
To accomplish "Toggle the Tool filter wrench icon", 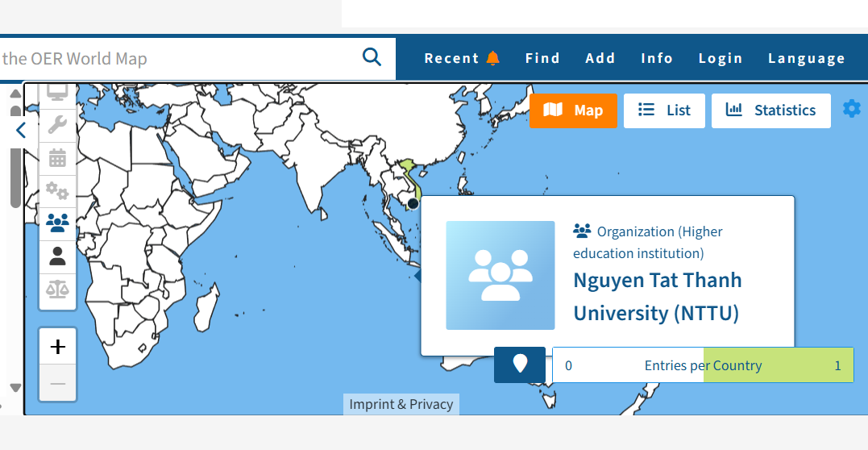I will coord(57,125).
